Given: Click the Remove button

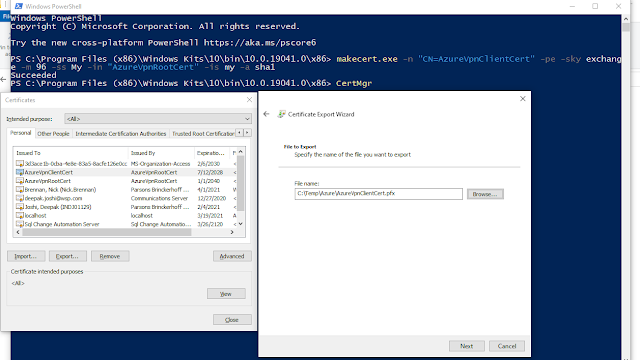Looking at the screenshot, I should (x=110, y=256).
